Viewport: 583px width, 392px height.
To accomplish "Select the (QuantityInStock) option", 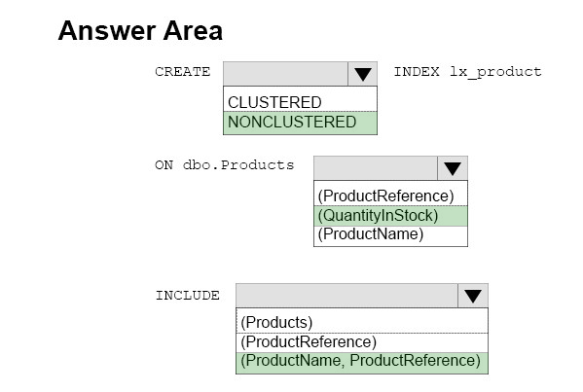I will tap(390, 216).
